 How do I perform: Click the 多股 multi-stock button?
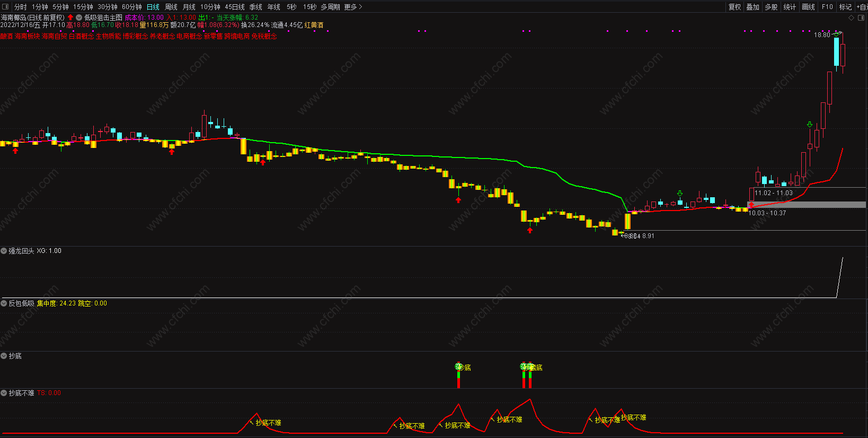click(772, 7)
